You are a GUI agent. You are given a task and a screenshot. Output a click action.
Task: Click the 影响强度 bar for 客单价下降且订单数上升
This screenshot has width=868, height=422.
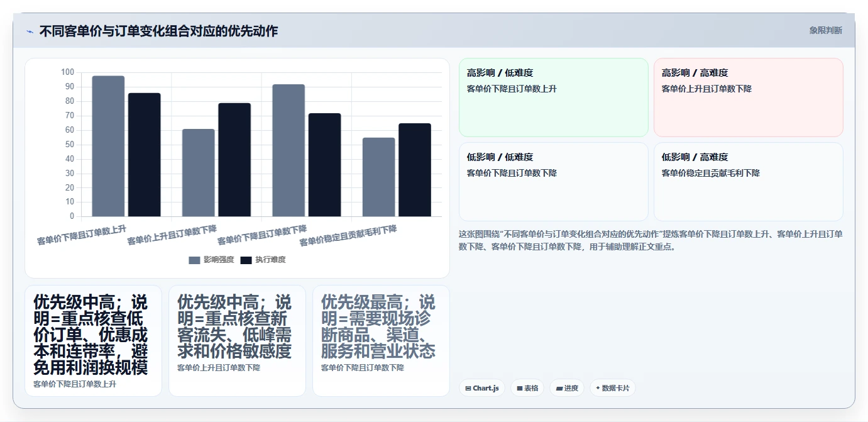pyautogui.click(x=108, y=146)
